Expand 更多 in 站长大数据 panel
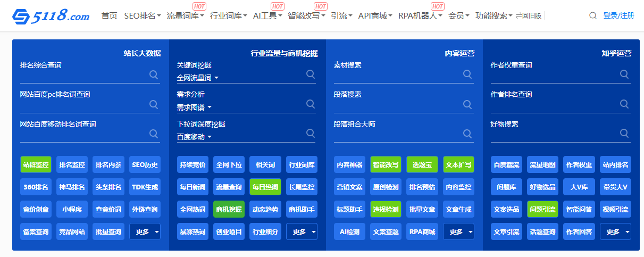The image size is (644, 257). 145,232
